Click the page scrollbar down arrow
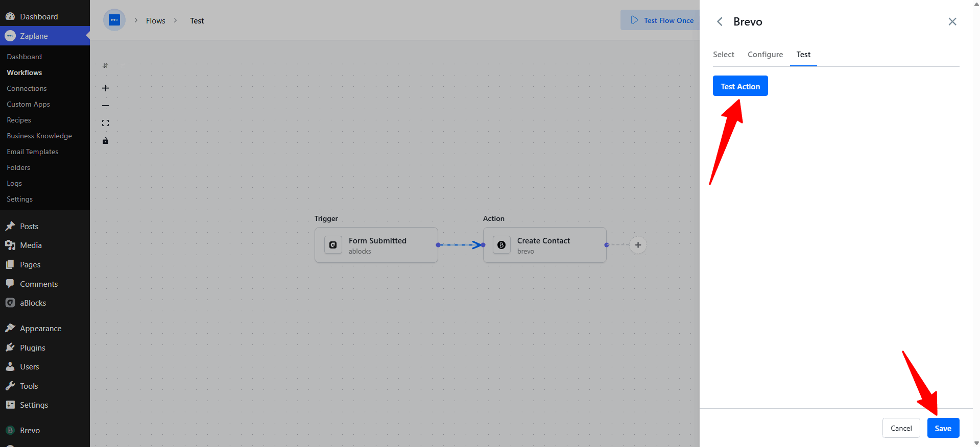 [976, 443]
